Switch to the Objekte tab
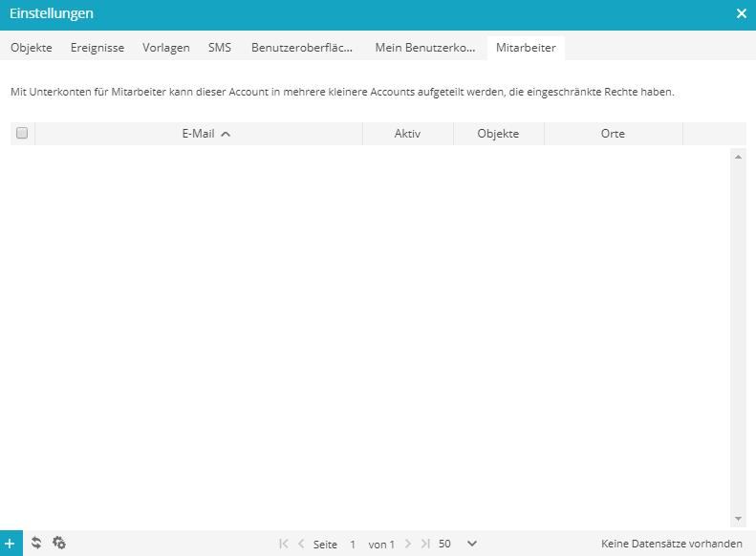The width and height of the screenshot is (756, 556). pyautogui.click(x=32, y=48)
